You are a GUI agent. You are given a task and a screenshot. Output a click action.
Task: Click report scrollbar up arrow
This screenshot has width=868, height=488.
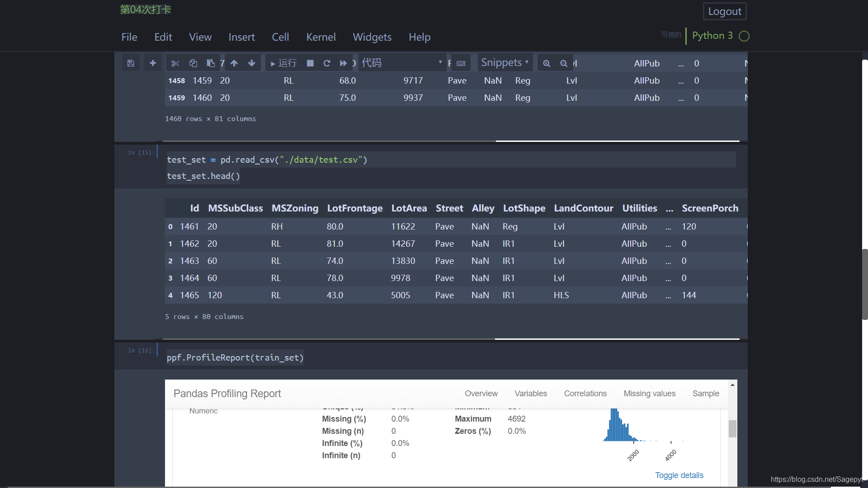click(x=732, y=385)
